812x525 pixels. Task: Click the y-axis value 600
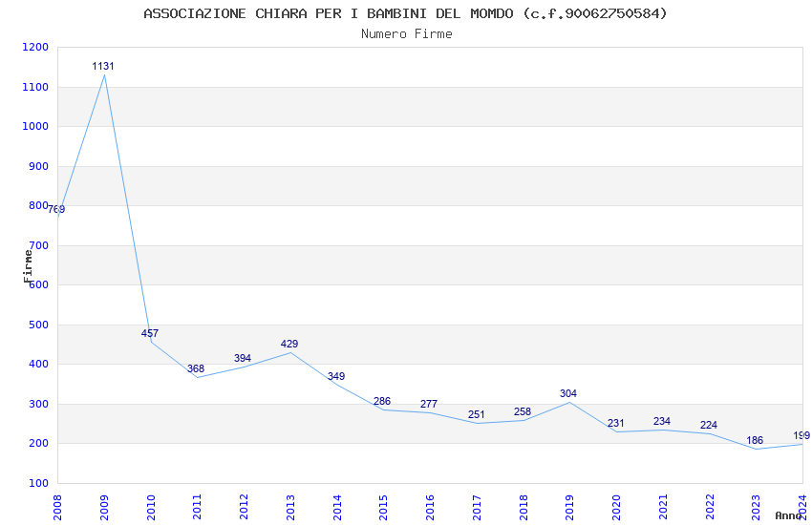pyautogui.click(x=38, y=284)
